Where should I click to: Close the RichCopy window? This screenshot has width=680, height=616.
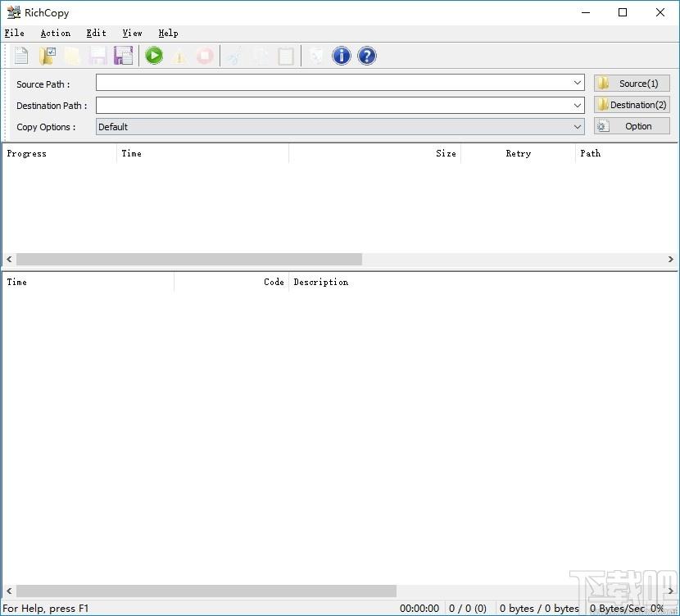click(x=660, y=12)
